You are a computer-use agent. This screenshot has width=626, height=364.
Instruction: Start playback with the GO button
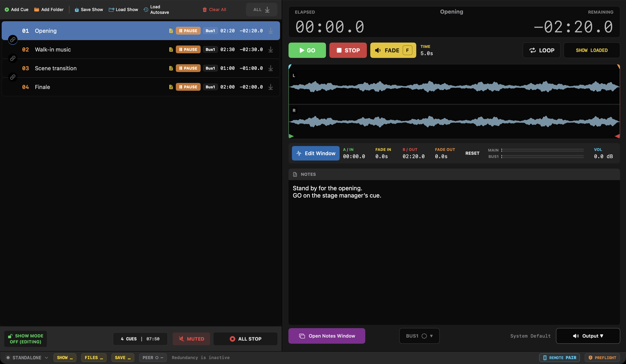coord(307,50)
